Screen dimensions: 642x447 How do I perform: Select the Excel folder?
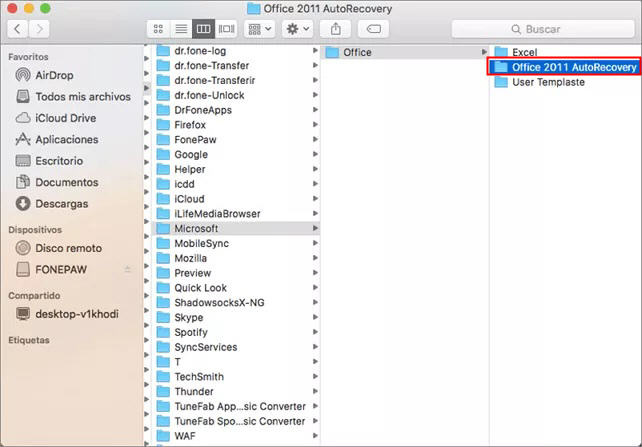pyautogui.click(x=566, y=52)
